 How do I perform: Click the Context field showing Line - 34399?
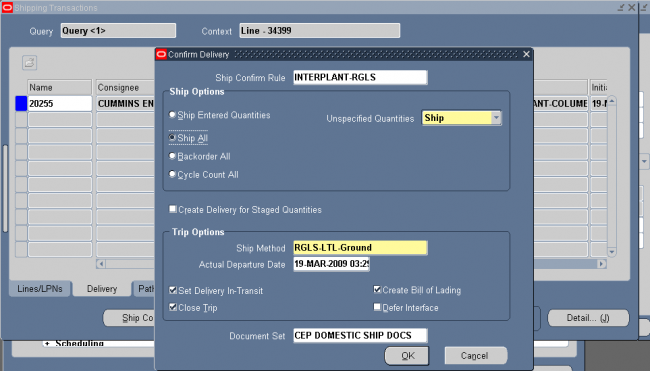pyautogui.click(x=320, y=31)
